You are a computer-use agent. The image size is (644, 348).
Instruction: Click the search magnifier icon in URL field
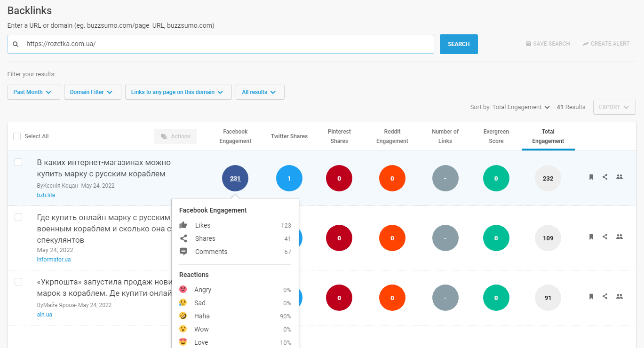16,44
